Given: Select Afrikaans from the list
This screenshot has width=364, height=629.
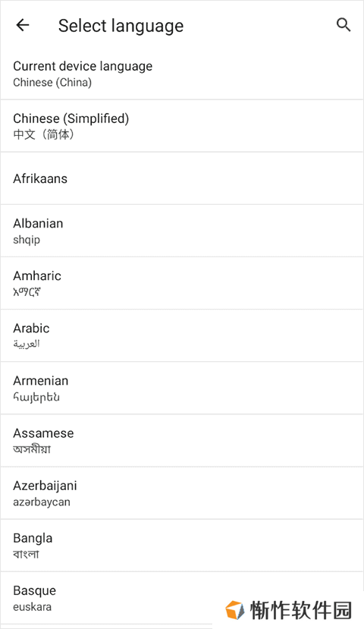Looking at the screenshot, I should pos(182,178).
